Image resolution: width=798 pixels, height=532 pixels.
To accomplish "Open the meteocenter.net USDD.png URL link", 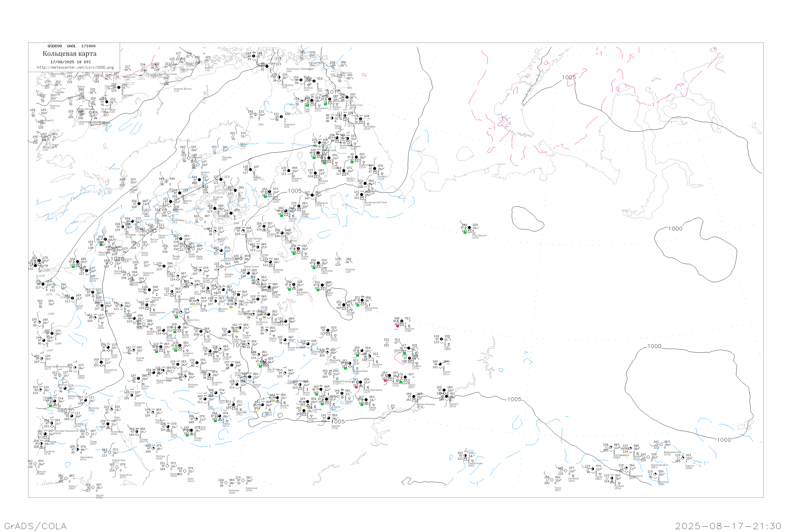I will 75,68.
